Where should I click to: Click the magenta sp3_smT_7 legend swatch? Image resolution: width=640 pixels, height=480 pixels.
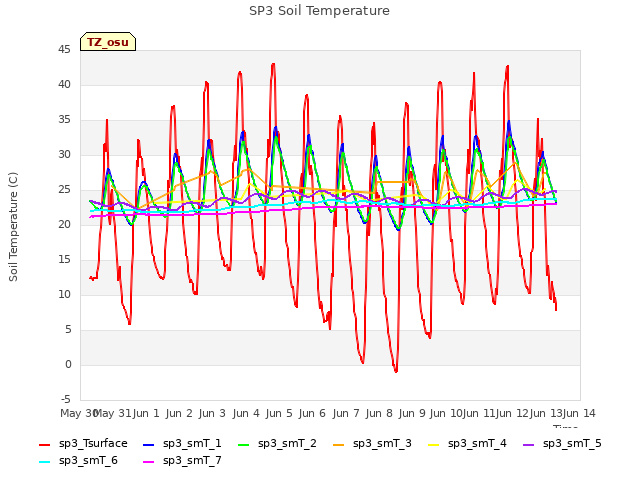click(x=149, y=462)
